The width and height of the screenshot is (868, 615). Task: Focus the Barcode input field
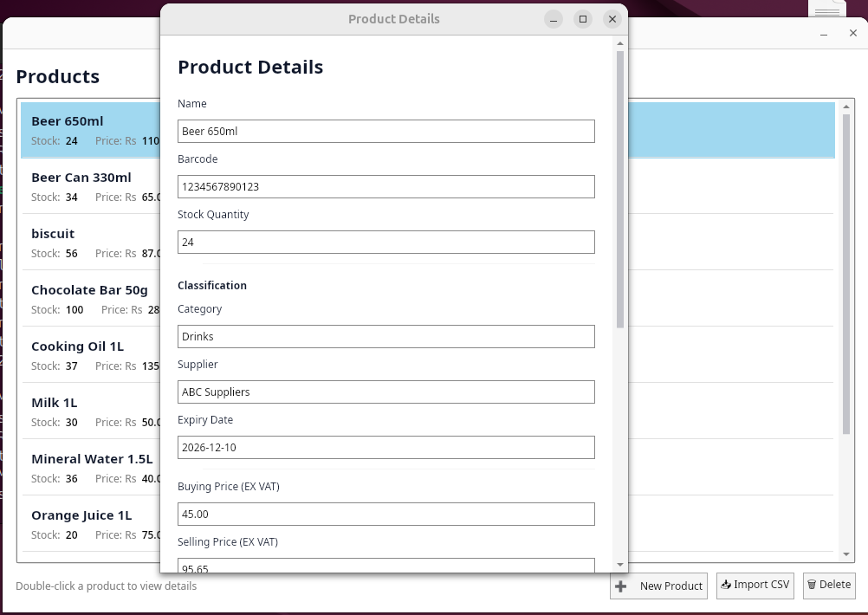pyautogui.click(x=385, y=187)
